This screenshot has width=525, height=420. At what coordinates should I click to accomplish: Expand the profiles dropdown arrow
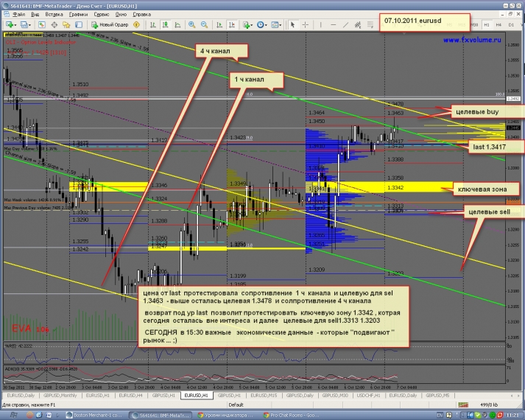coord(29,25)
